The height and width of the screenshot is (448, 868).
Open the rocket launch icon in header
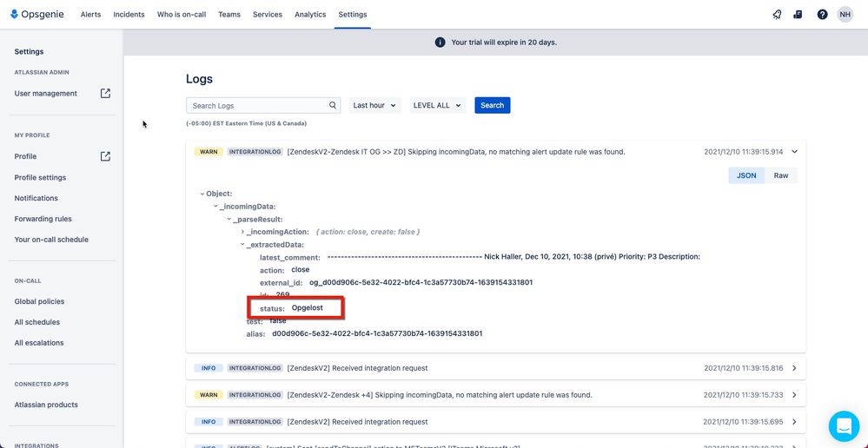pos(777,15)
